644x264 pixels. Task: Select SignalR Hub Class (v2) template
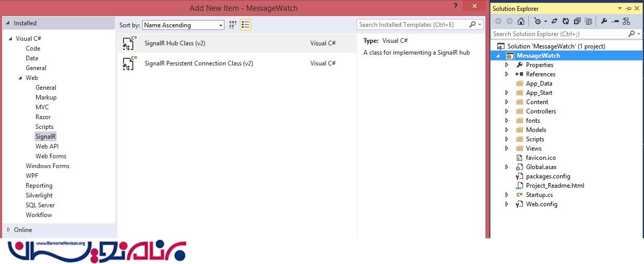point(237,43)
